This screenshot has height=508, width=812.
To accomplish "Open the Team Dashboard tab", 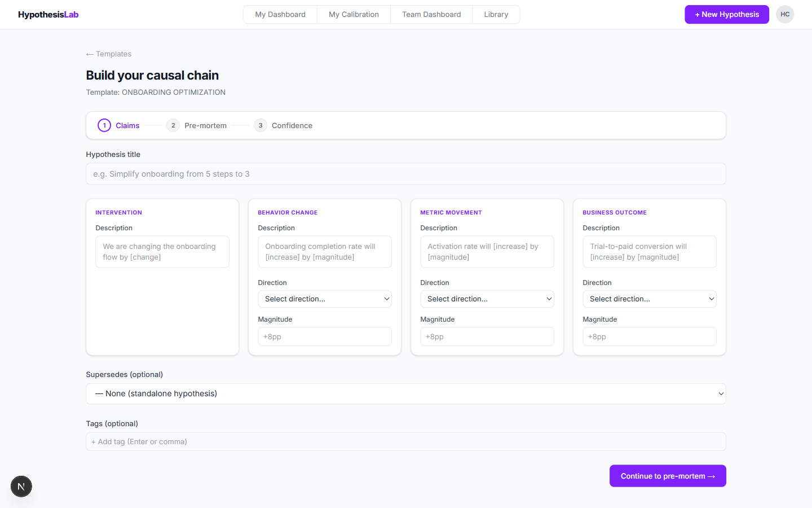I will 431,15.
